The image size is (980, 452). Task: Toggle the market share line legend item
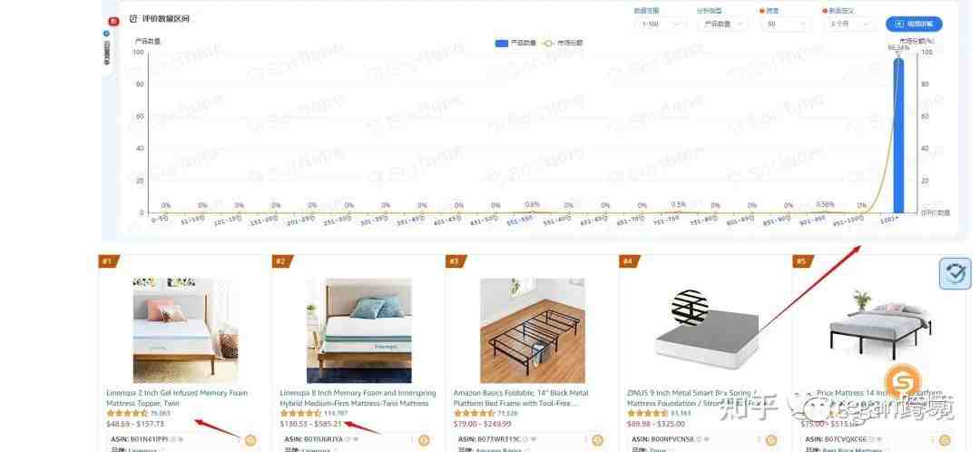pyautogui.click(x=562, y=44)
